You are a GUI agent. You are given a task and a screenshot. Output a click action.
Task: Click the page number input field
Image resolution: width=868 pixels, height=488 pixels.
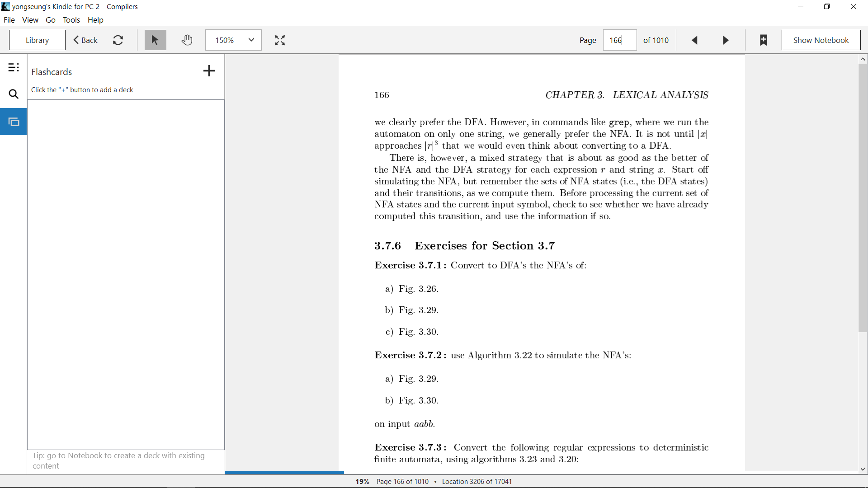click(620, 40)
